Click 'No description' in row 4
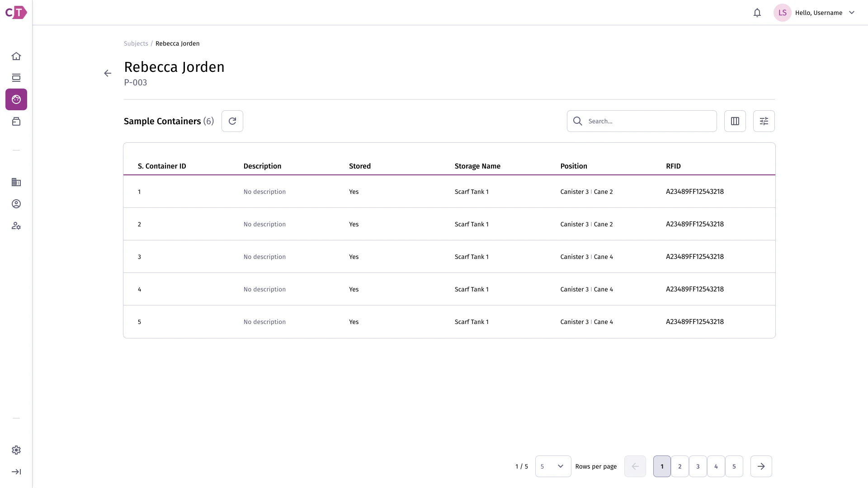This screenshot has width=868, height=488. click(264, 289)
